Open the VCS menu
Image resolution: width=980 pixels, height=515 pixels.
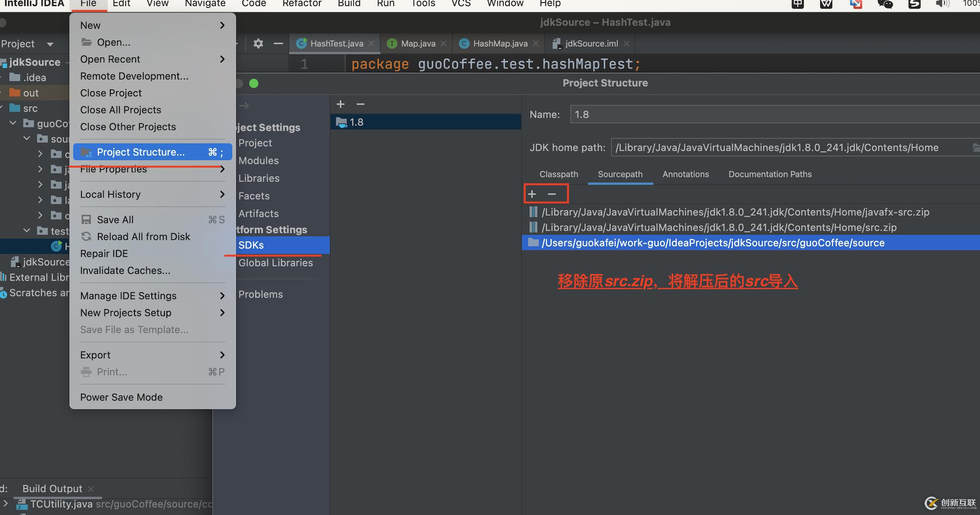point(461,4)
